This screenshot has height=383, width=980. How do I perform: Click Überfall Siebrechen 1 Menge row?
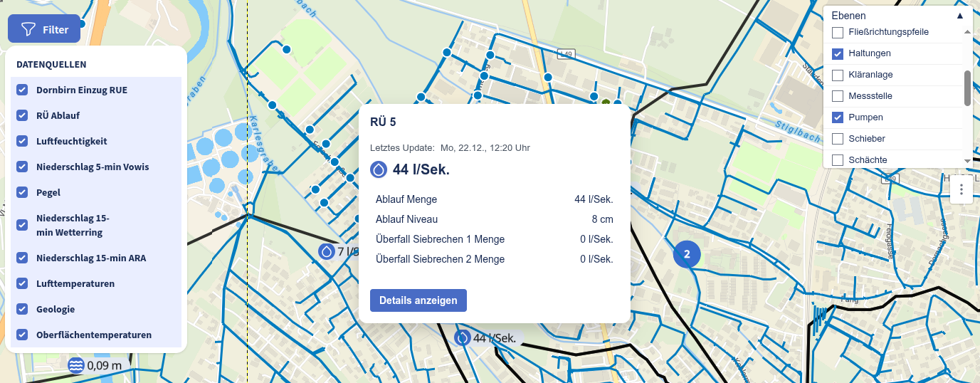(495, 239)
